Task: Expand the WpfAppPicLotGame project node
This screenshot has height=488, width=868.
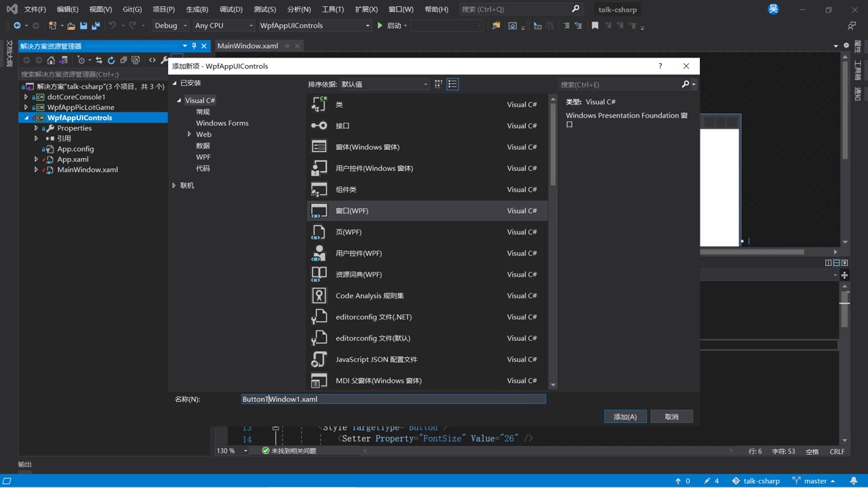Action: pos(26,107)
